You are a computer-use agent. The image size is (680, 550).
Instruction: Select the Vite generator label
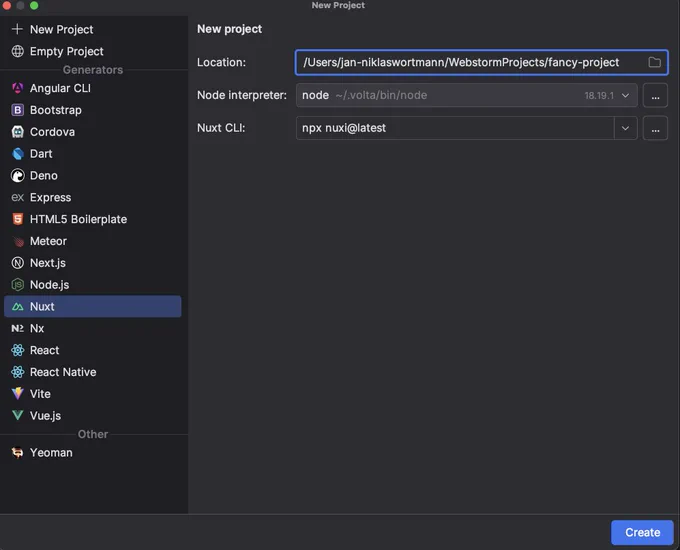tap(40, 394)
